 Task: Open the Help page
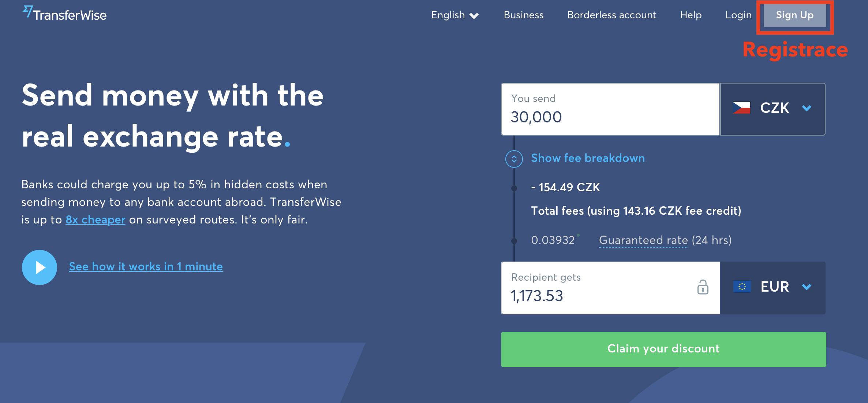[x=691, y=15]
